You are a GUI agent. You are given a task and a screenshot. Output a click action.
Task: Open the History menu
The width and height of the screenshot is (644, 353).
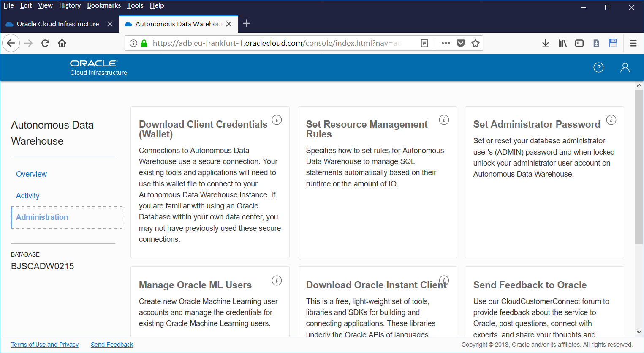pyautogui.click(x=70, y=5)
